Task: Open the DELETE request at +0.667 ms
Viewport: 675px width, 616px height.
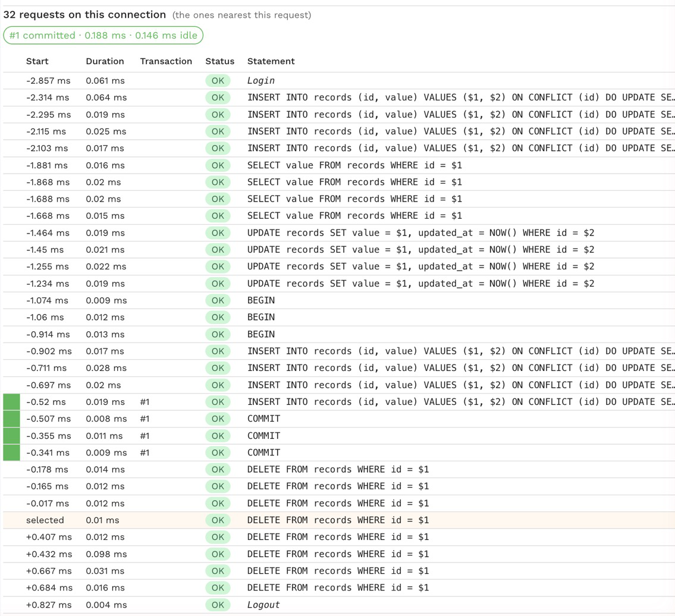Action: (339, 571)
